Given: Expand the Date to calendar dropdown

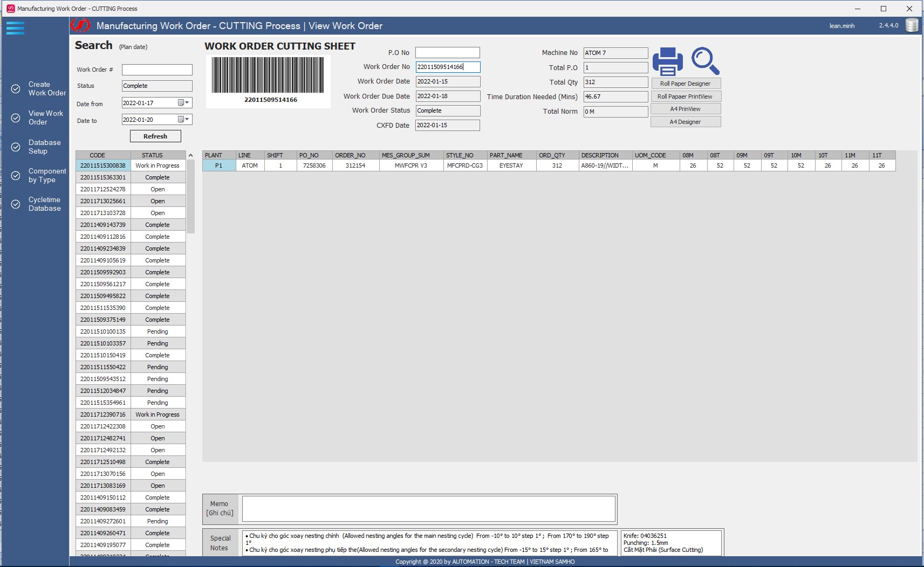Looking at the screenshot, I should tap(183, 120).
